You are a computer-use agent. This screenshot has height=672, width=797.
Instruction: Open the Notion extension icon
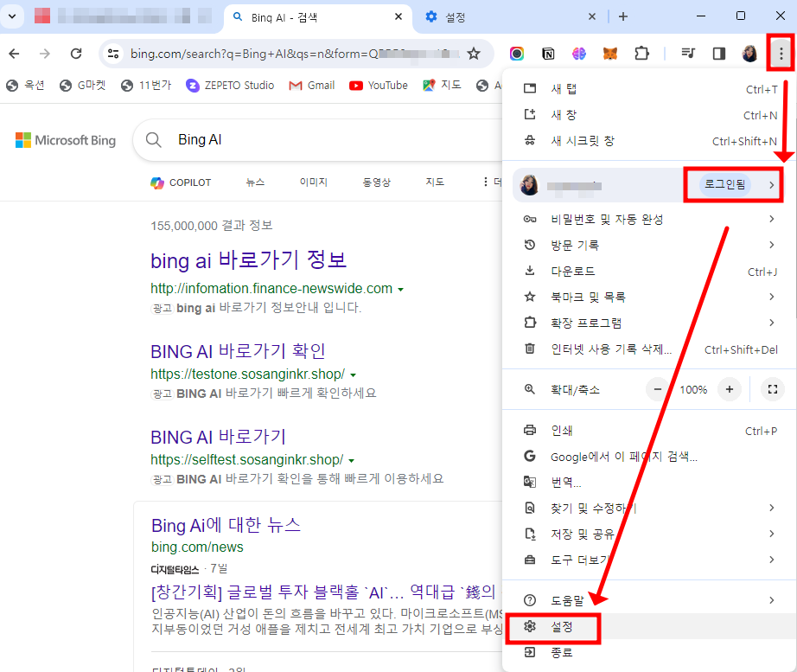(548, 54)
